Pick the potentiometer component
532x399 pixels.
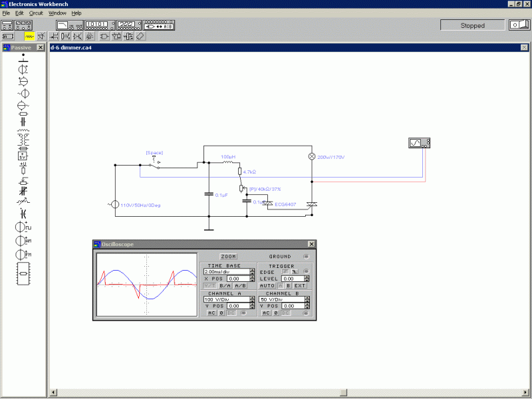tap(23, 181)
